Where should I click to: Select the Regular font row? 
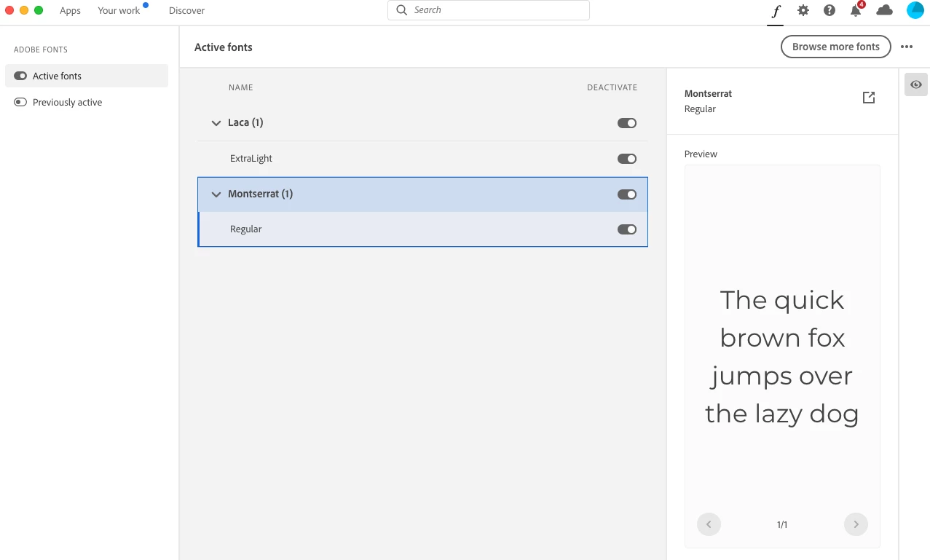422,229
